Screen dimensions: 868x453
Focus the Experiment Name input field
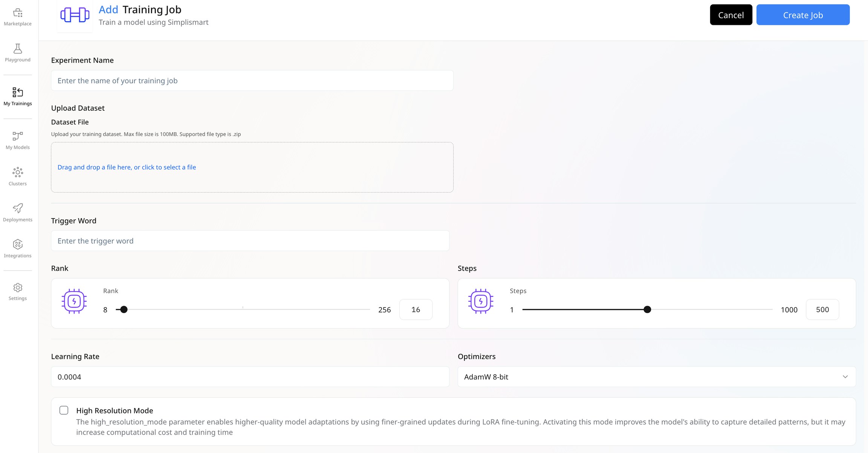click(252, 81)
